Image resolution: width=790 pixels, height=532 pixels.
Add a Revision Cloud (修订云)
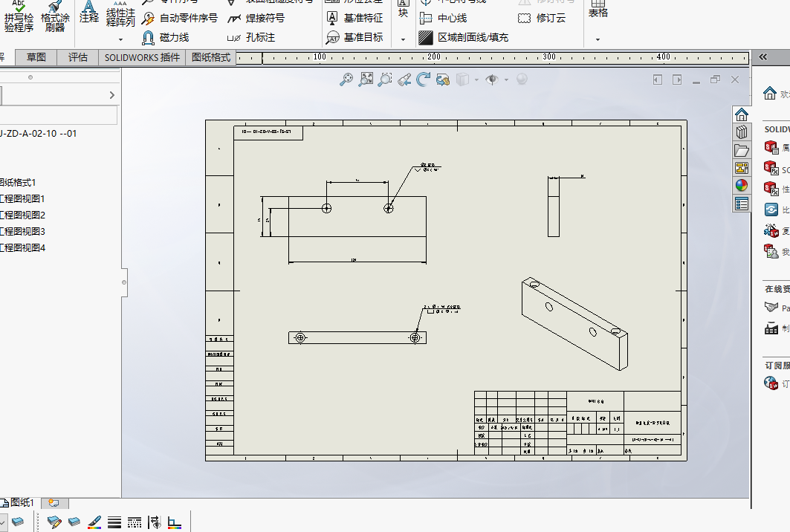point(542,18)
